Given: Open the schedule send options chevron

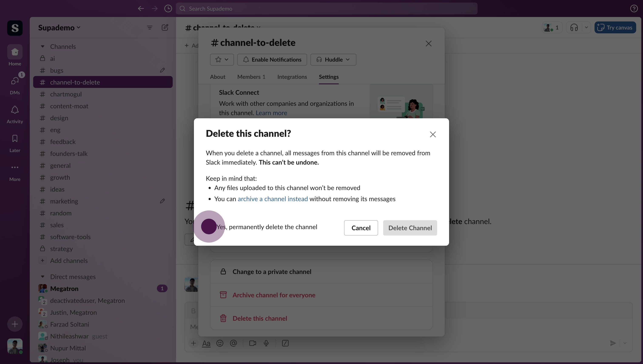Looking at the screenshot, I should coord(625,343).
